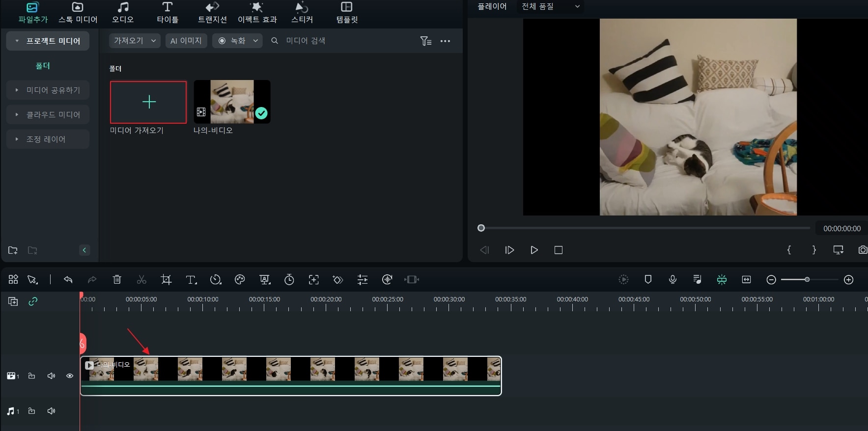The height and width of the screenshot is (431, 868).
Task: Open the 가져오기 import dropdown
Action: point(135,41)
